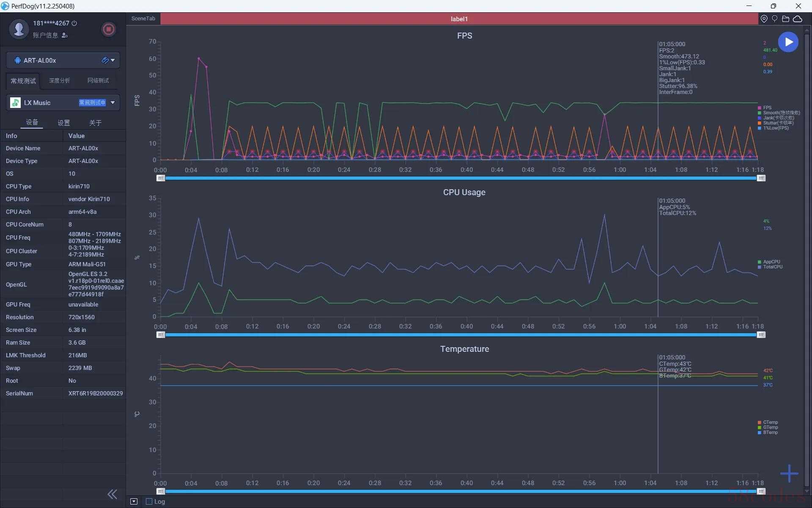Click the 常规测试中 status badge
812x508 pixels.
pos(92,102)
